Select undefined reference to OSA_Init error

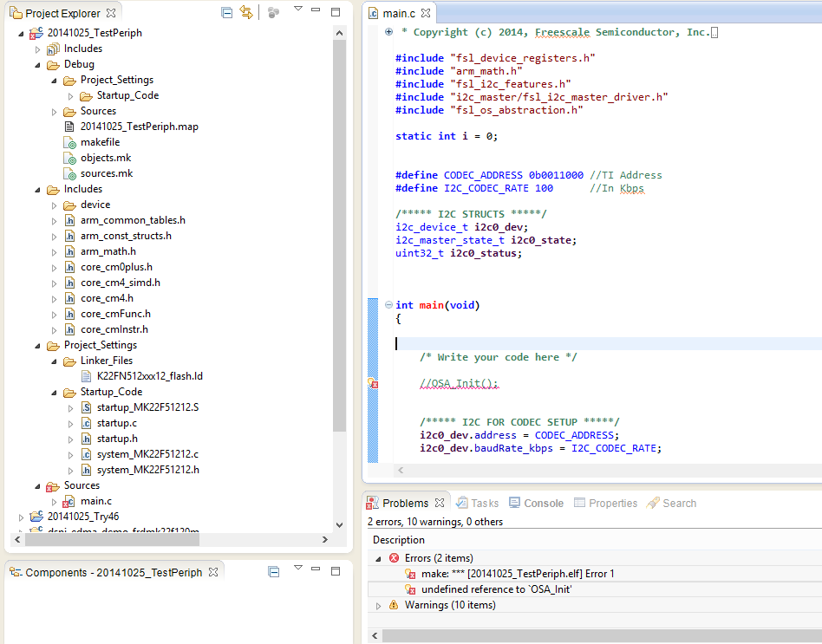pyautogui.click(x=497, y=589)
